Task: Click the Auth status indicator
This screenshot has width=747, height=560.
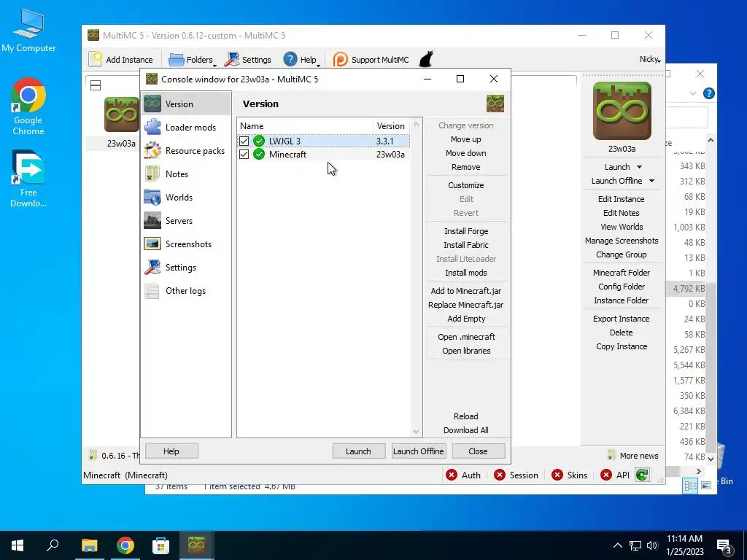Action: tap(463, 475)
